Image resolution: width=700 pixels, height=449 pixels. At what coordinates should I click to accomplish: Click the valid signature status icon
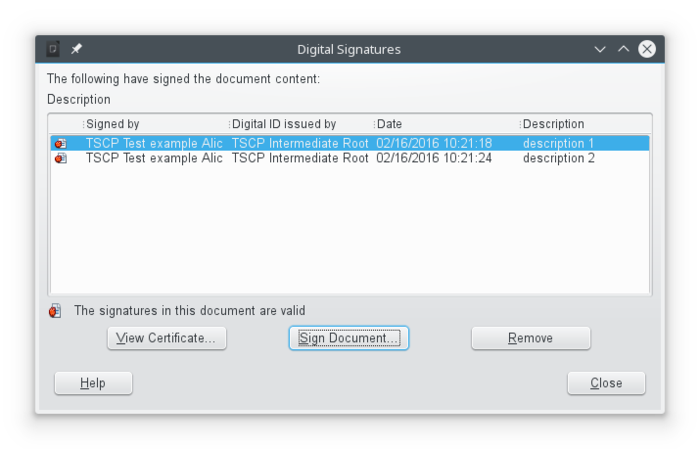[54, 311]
